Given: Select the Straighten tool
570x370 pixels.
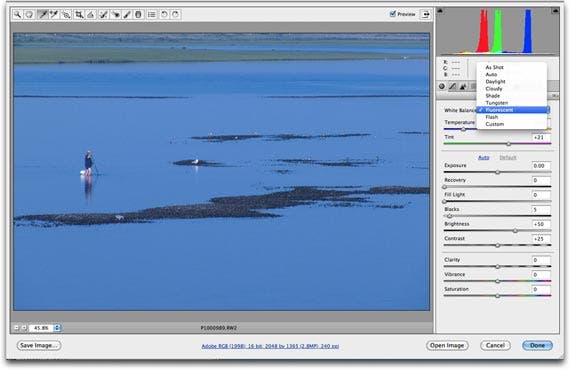Looking at the screenshot, I should 91,15.
